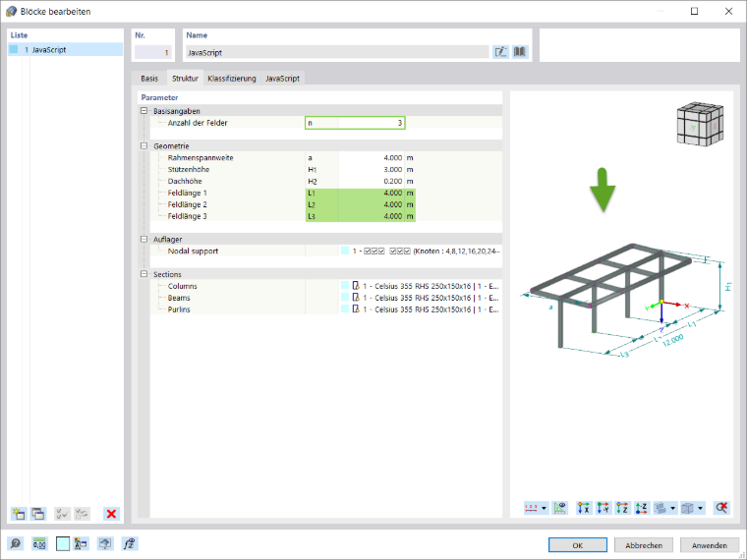Duplicate the selected block

[x=38, y=513]
